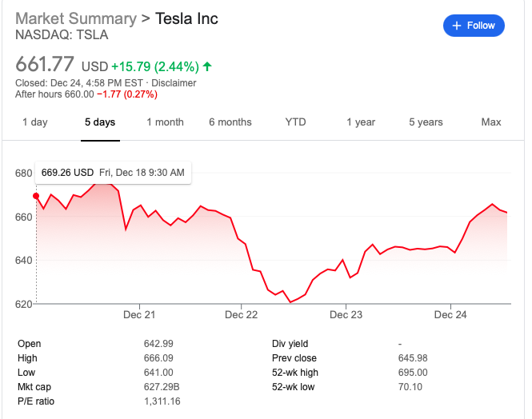Switch to the 6 months tab
This screenshot has height=419, width=532.
pos(230,122)
